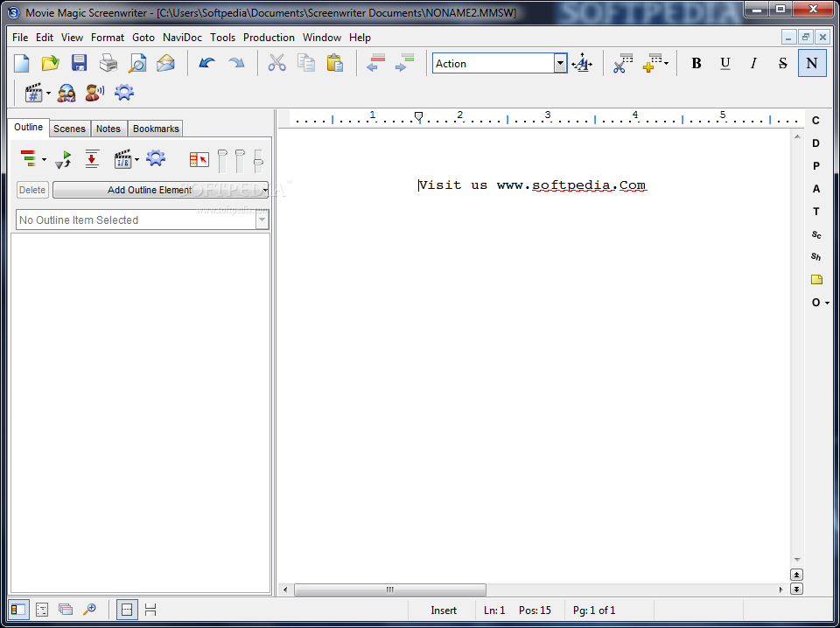Image resolution: width=840 pixels, height=628 pixels.
Task: Switch to the Bookmarks tab
Action: [x=156, y=129]
